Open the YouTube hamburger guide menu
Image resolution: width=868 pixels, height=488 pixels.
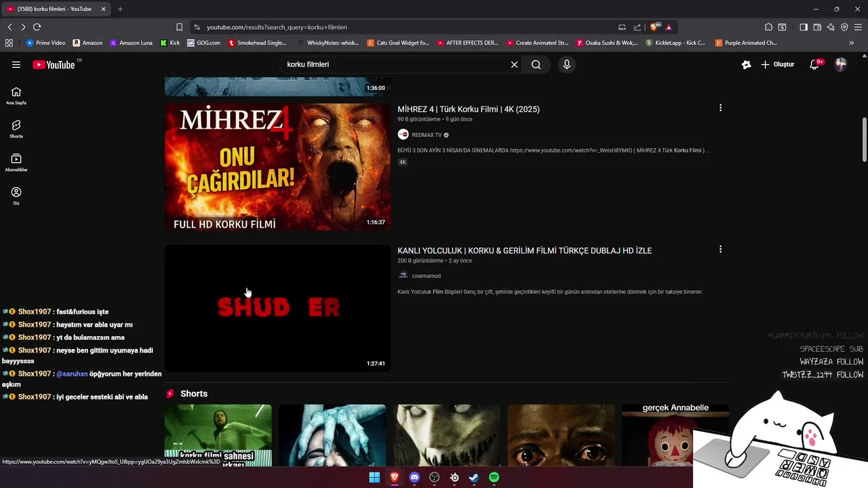16,64
